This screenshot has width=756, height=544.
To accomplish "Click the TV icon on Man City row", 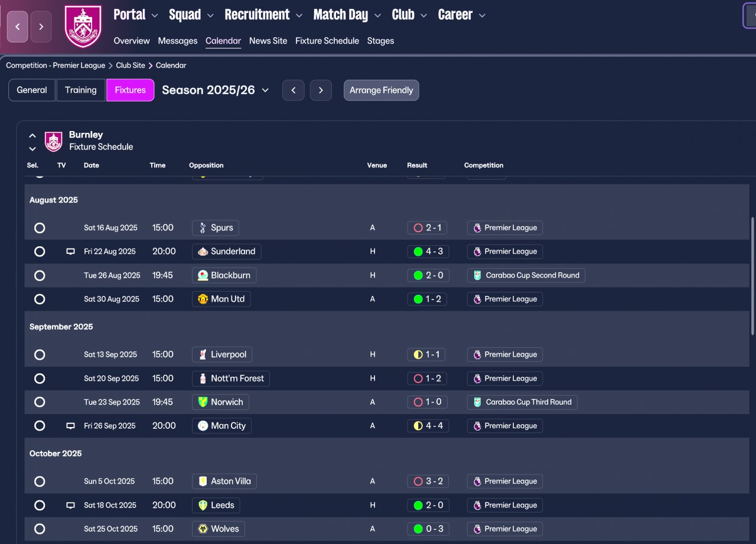I will [x=70, y=426].
